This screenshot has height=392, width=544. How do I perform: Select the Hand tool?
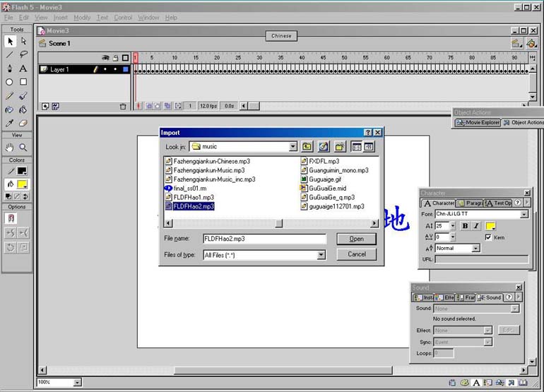(10, 148)
